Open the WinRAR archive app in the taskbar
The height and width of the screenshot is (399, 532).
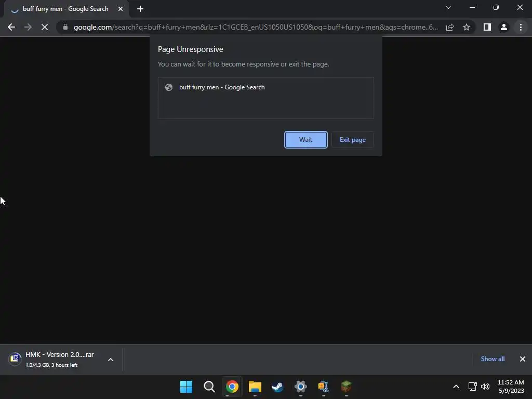[x=323, y=387]
